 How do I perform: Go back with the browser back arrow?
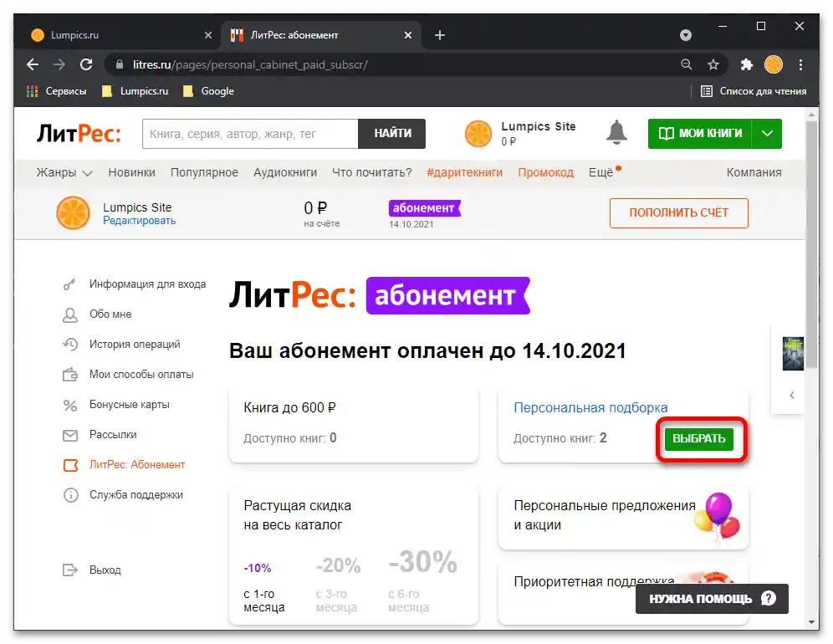(x=33, y=65)
